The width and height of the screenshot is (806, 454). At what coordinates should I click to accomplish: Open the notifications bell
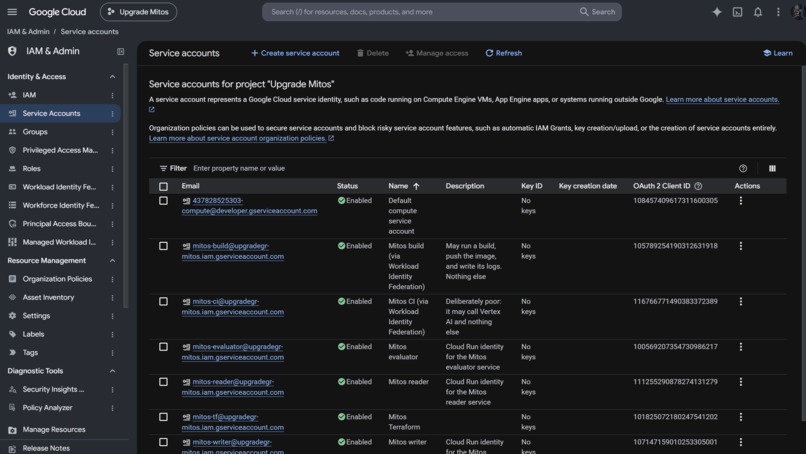758,12
